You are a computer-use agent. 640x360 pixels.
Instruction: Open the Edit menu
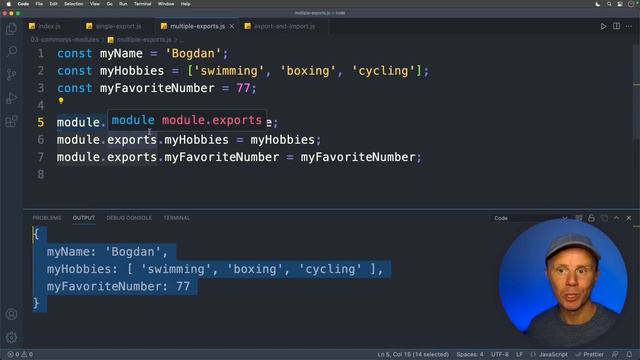53,4
